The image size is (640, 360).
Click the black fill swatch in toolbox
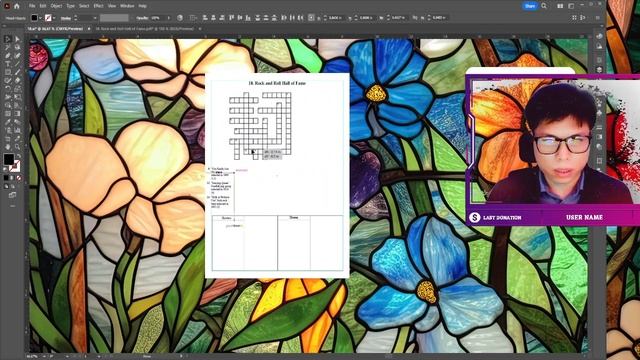pos(9,159)
